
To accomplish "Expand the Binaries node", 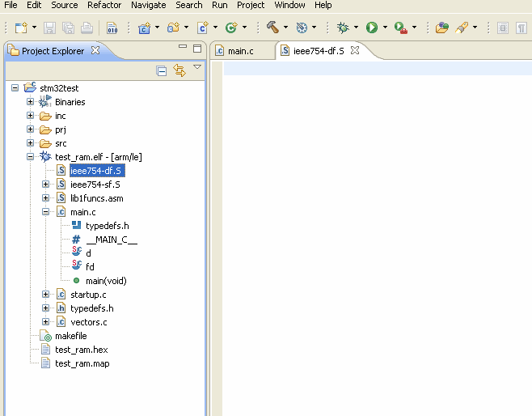I will [x=30, y=101].
